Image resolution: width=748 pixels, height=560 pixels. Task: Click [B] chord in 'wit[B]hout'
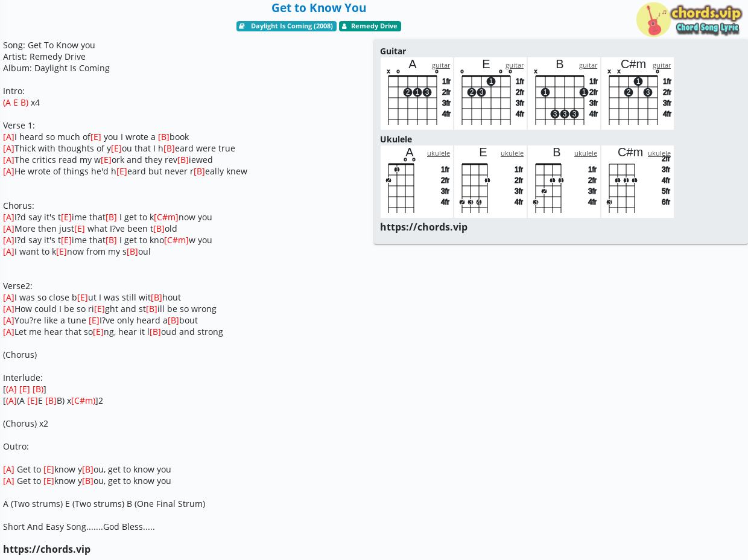156,297
